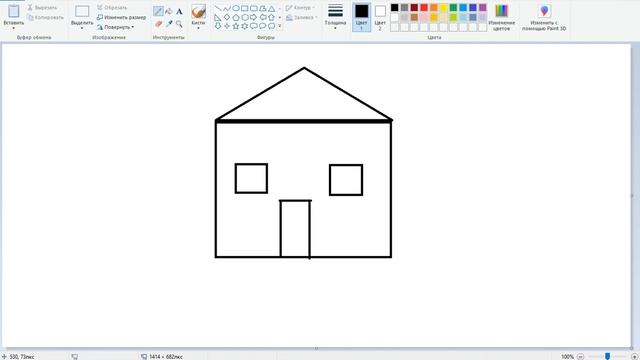
Task: Choose the Six-point star shape
Action: tap(245, 26)
